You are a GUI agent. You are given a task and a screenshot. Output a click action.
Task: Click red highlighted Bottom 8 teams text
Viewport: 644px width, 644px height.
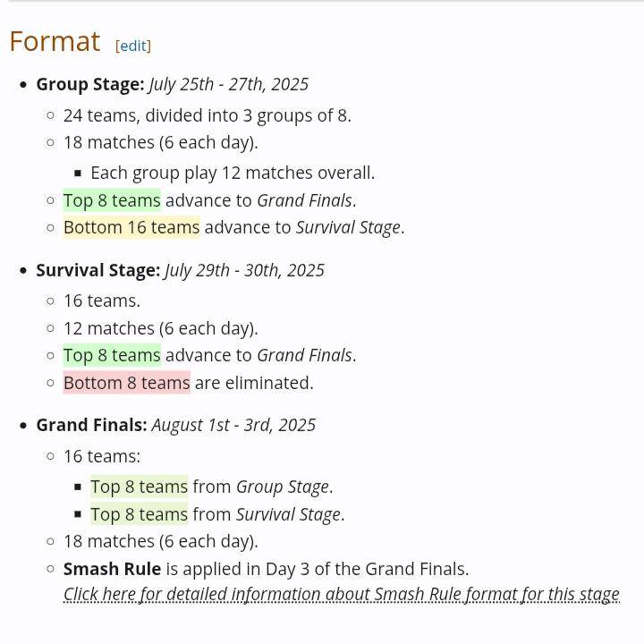126,383
